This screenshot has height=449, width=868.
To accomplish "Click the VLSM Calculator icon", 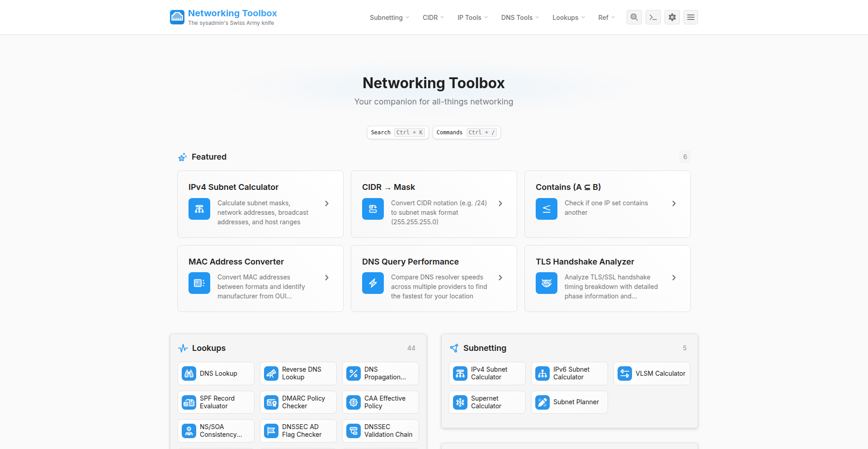I will (x=625, y=373).
